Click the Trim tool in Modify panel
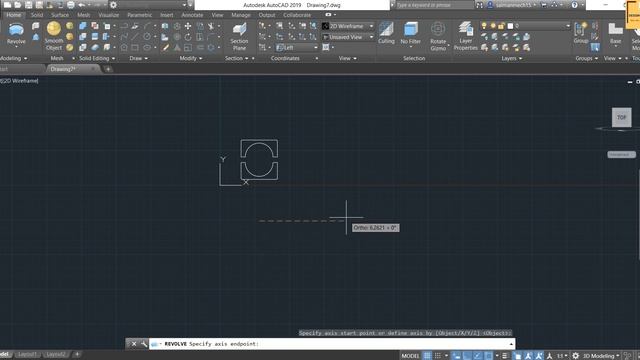640x360 pixels. click(x=211, y=26)
